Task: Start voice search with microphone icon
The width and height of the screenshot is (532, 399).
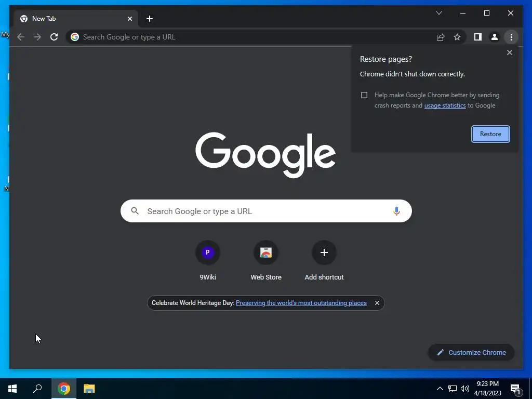Action: [396, 211]
